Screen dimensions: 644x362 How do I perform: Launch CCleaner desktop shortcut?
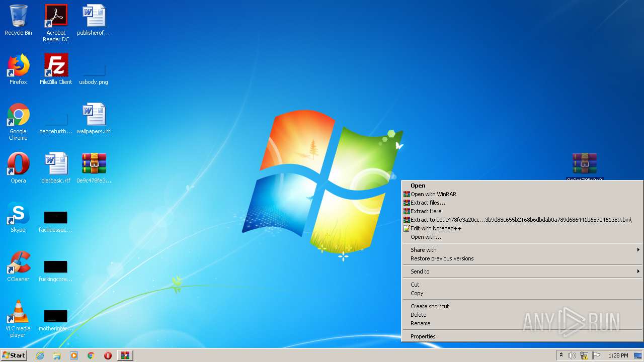point(18,266)
